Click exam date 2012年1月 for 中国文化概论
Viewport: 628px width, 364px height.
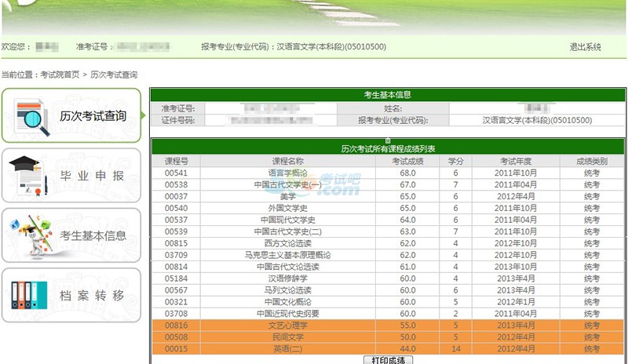[516, 302]
